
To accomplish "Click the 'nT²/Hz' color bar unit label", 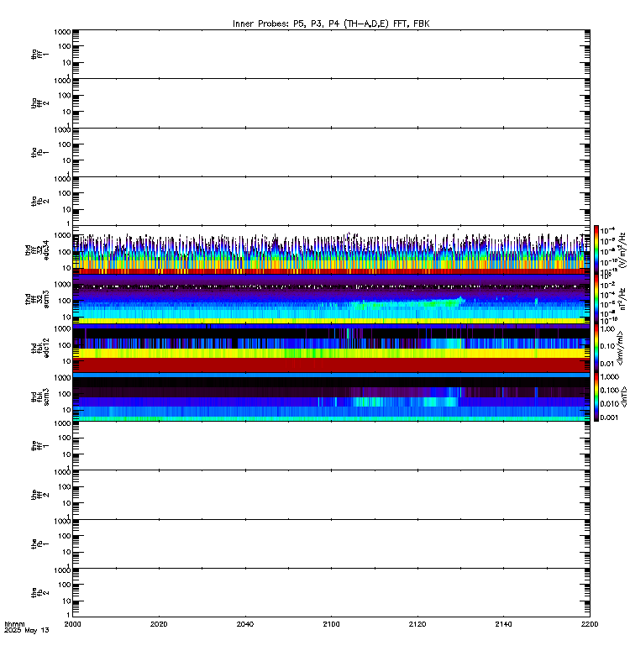I will (622, 299).
